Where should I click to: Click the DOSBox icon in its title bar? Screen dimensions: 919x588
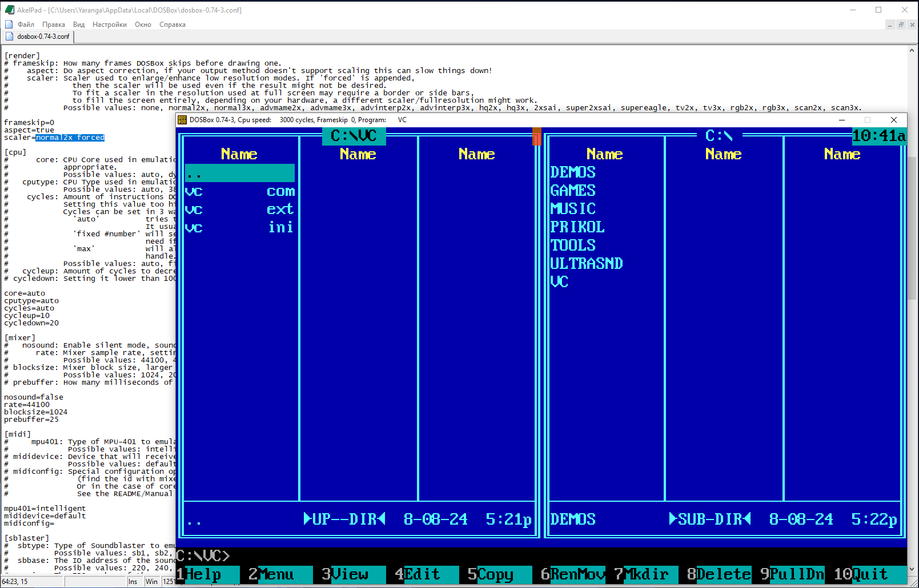pos(182,120)
